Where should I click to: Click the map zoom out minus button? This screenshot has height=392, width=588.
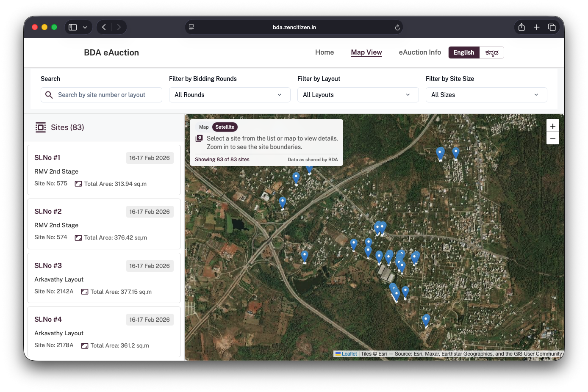(x=552, y=138)
